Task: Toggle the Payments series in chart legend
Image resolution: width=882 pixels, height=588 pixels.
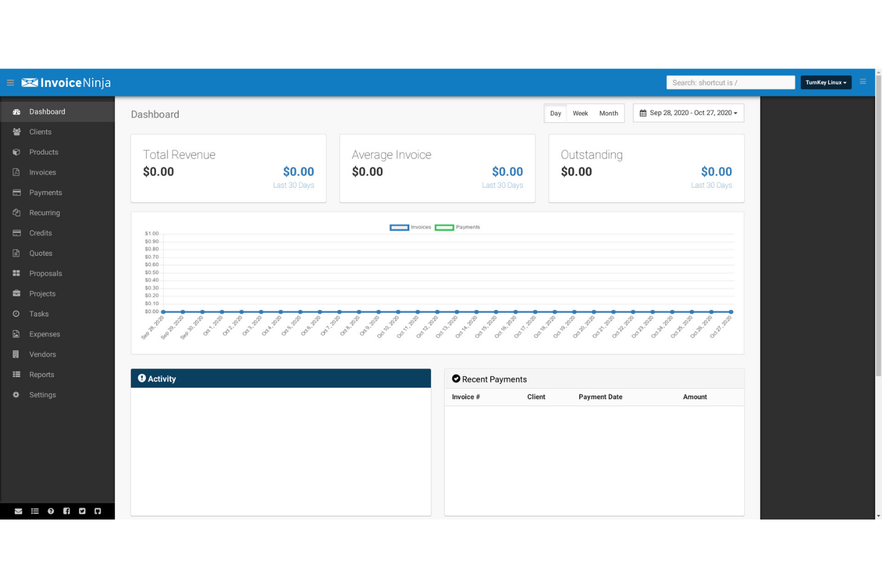Action: pyautogui.click(x=457, y=227)
